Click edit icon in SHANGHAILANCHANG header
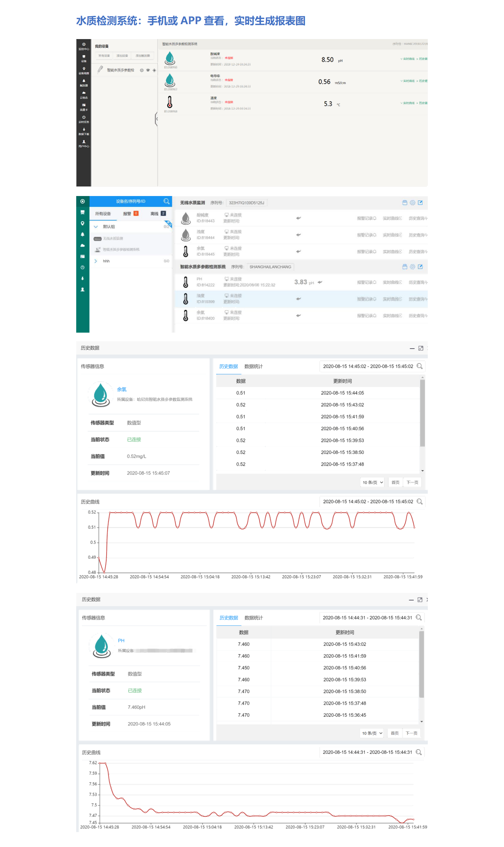504x847 pixels. [x=420, y=267]
